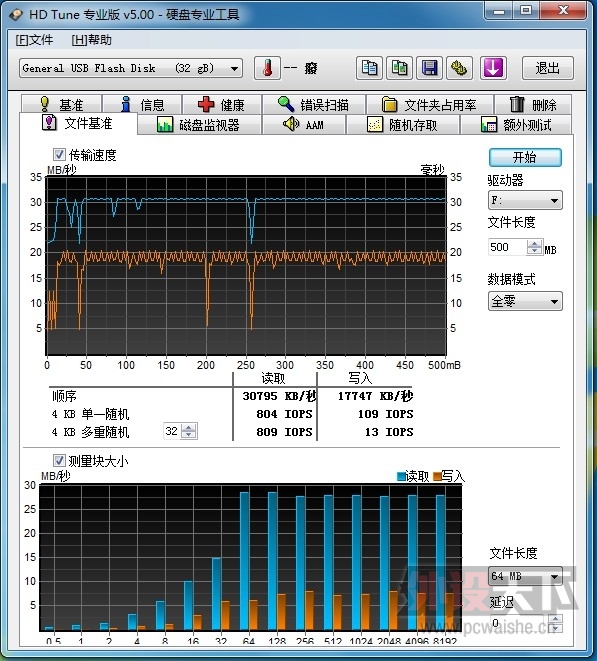This screenshot has width=597, height=661.
Task: Open the 64 MB file length dropdown
Action: pyautogui.click(x=526, y=576)
